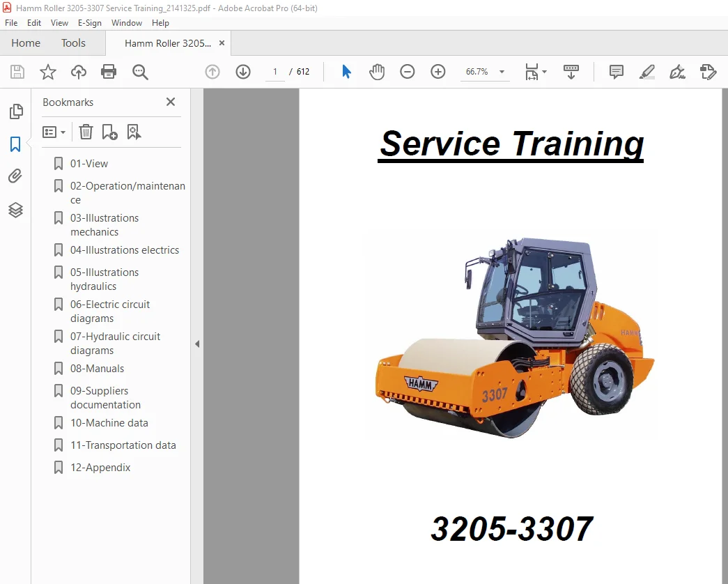Click the scrolling mode keyboard-arrow icon
Image resolution: width=728 pixels, height=584 pixels.
point(571,72)
